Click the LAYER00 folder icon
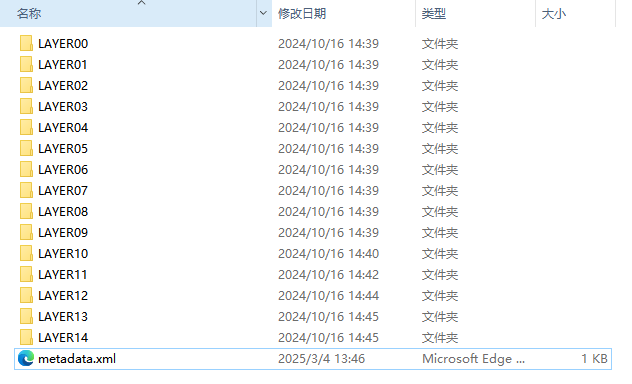 [x=26, y=43]
